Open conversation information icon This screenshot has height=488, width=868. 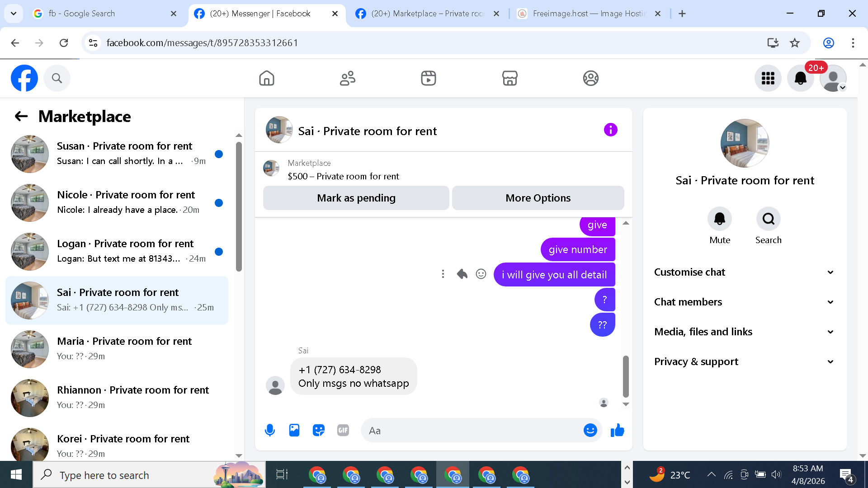610,130
